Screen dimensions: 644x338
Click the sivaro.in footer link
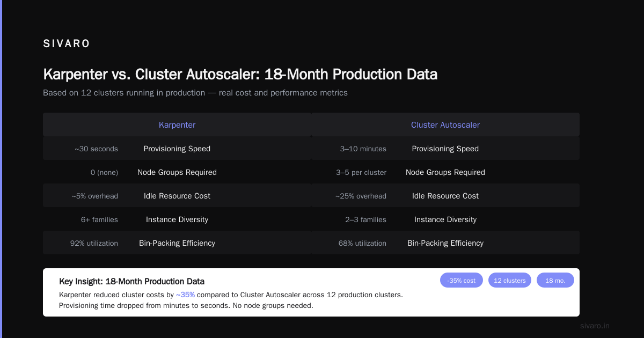pos(595,326)
